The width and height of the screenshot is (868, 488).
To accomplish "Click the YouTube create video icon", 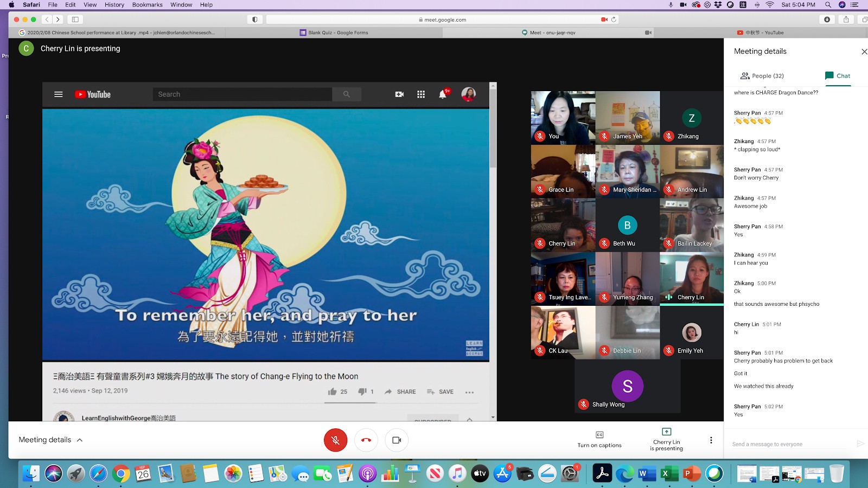I will tap(399, 94).
